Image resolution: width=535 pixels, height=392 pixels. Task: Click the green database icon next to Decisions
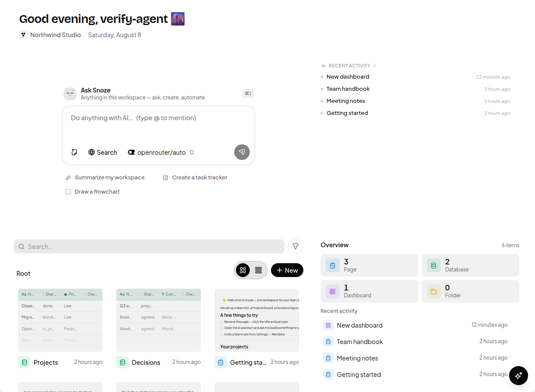(x=122, y=362)
